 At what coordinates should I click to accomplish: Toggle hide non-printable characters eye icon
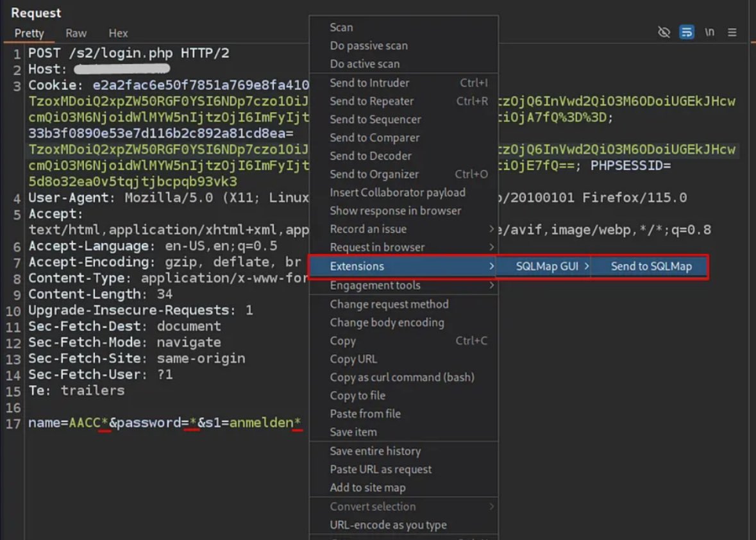click(664, 32)
